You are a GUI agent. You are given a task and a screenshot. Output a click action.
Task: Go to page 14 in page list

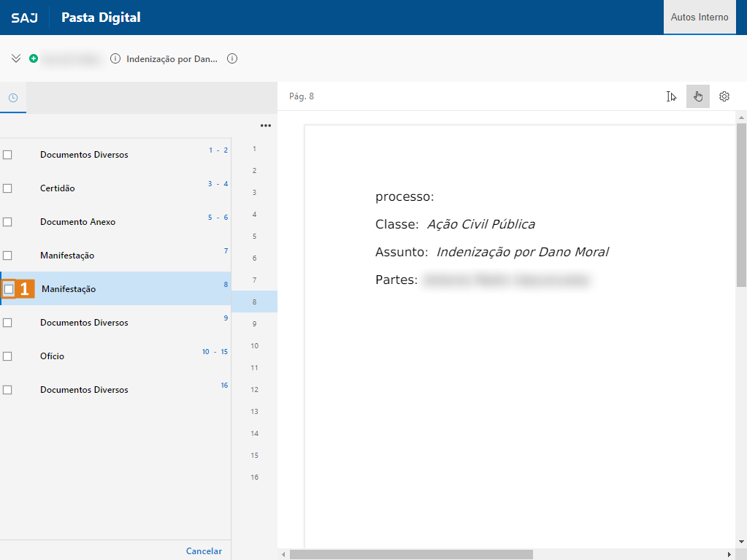pyautogui.click(x=254, y=434)
